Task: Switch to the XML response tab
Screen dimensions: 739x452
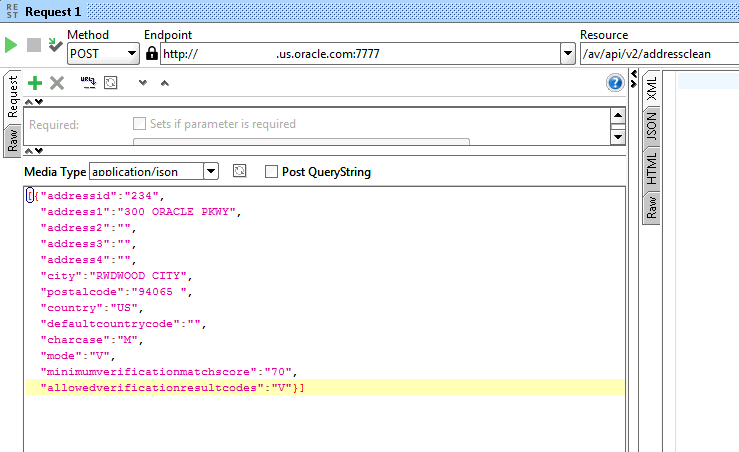Action: tap(651, 89)
